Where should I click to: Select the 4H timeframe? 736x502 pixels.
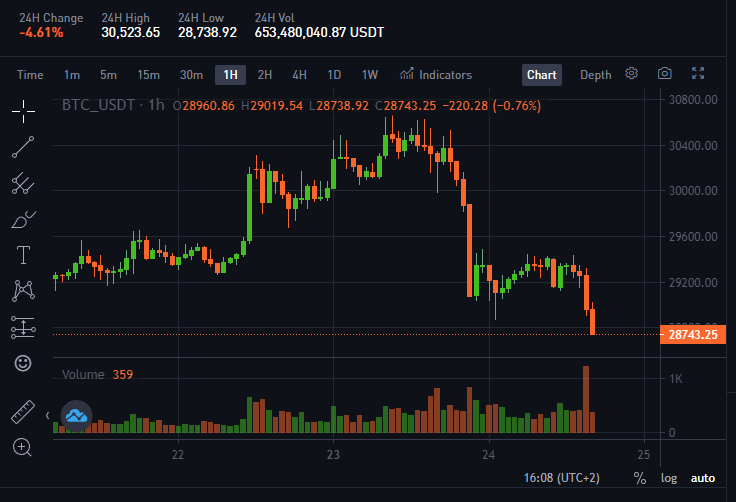299,75
